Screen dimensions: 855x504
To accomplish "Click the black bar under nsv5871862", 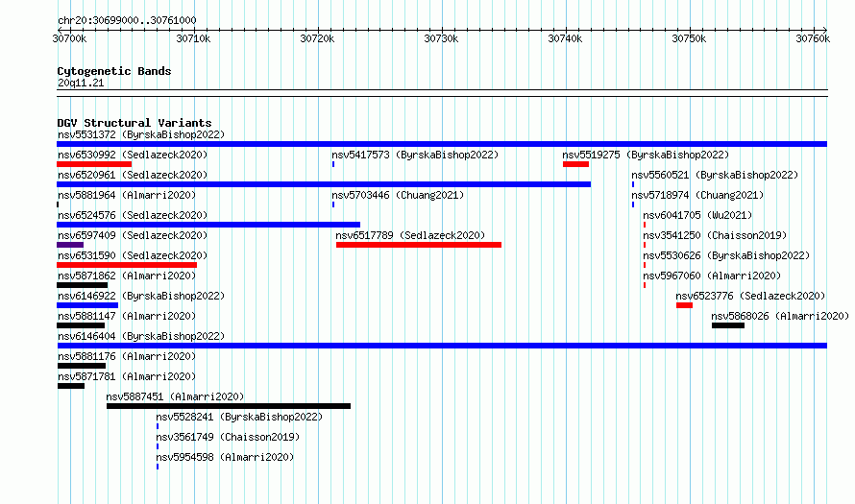I will click(83, 285).
